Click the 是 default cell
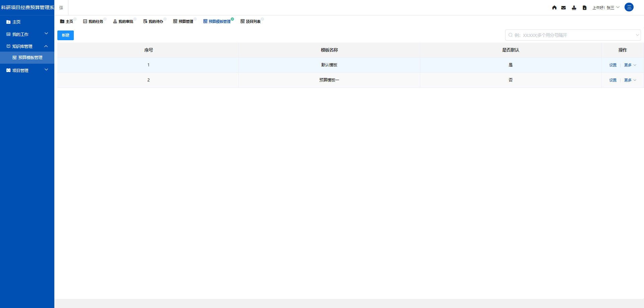This screenshot has width=644, height=308. point(511,65)
